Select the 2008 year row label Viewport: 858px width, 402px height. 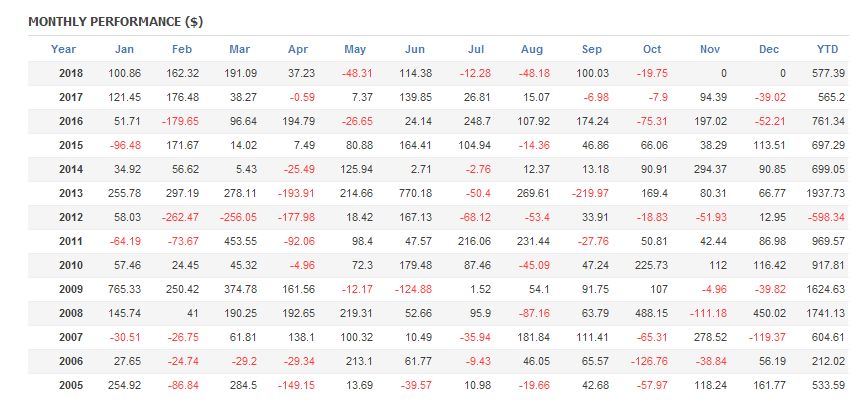(71, 311)
